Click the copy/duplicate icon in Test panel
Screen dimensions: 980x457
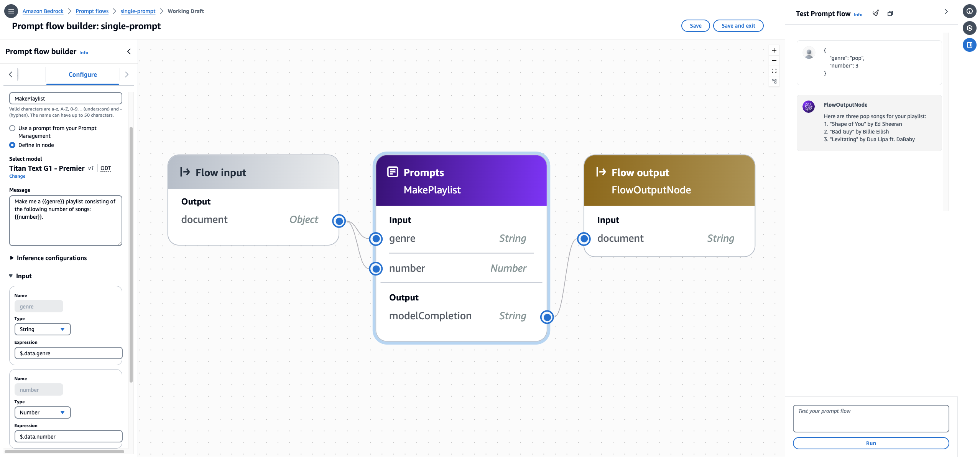point(889,14)
